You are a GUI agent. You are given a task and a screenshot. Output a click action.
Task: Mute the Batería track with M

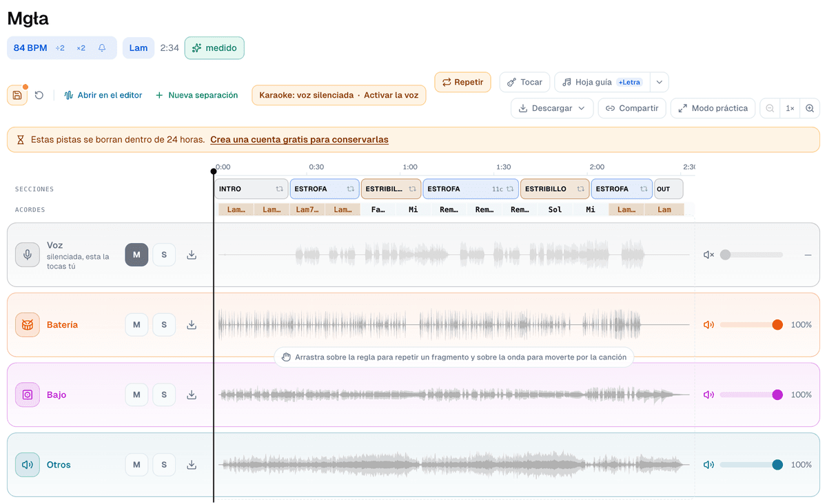[x=136, y=325]
